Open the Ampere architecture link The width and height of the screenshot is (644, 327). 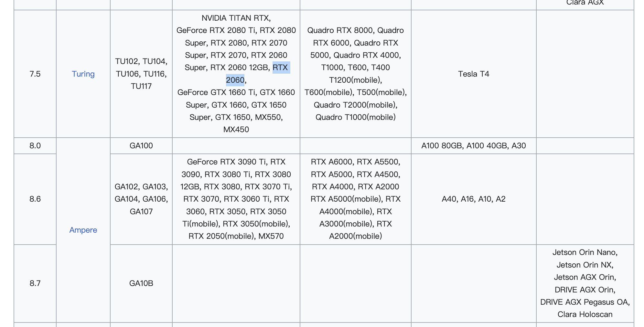(83, 230)
